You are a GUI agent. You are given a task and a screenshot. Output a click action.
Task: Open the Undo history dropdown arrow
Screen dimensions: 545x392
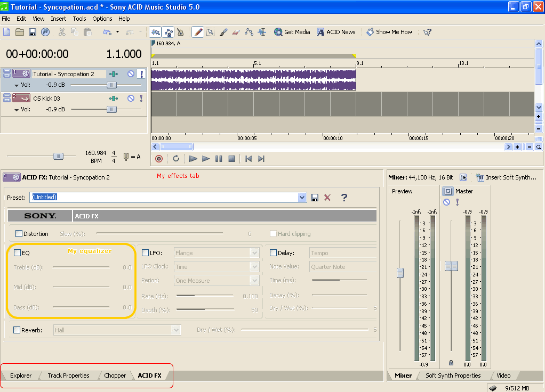[117, 32]
